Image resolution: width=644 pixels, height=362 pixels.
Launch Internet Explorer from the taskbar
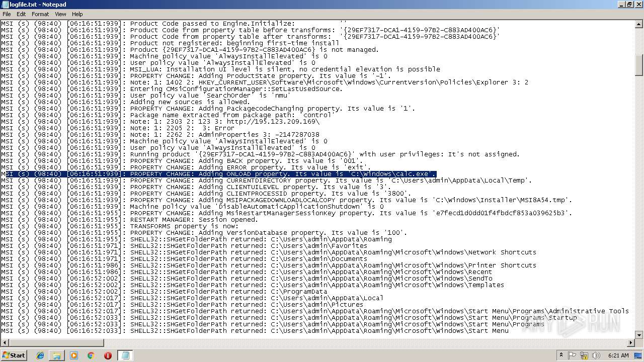(40, 355)
